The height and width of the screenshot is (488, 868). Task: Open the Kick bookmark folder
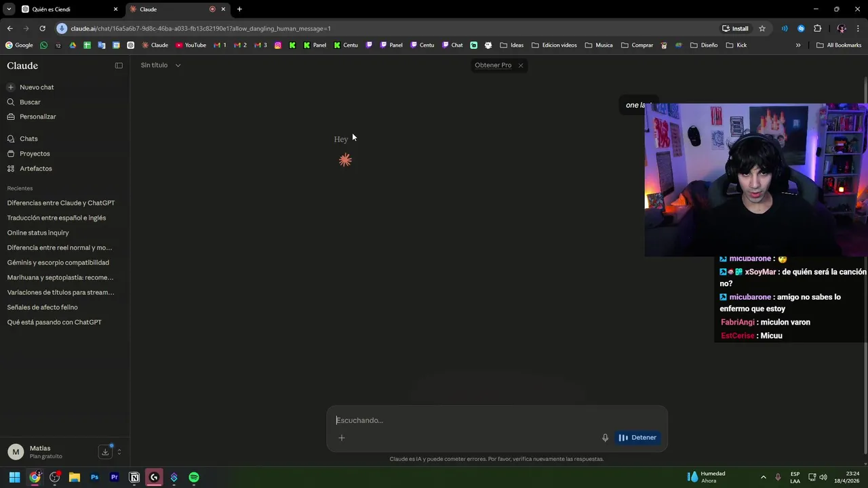pyautogui.click(x=736, y=45)
